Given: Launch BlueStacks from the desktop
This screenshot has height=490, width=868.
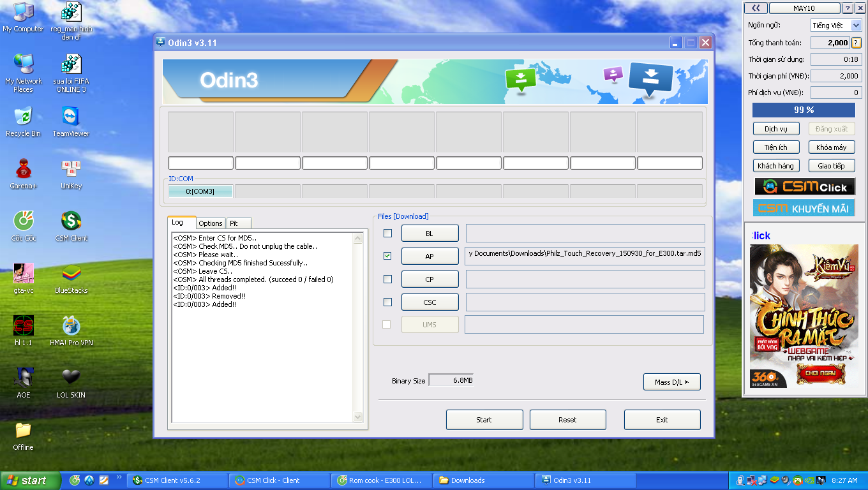Looking at the screenshot, I should point(71,279).
